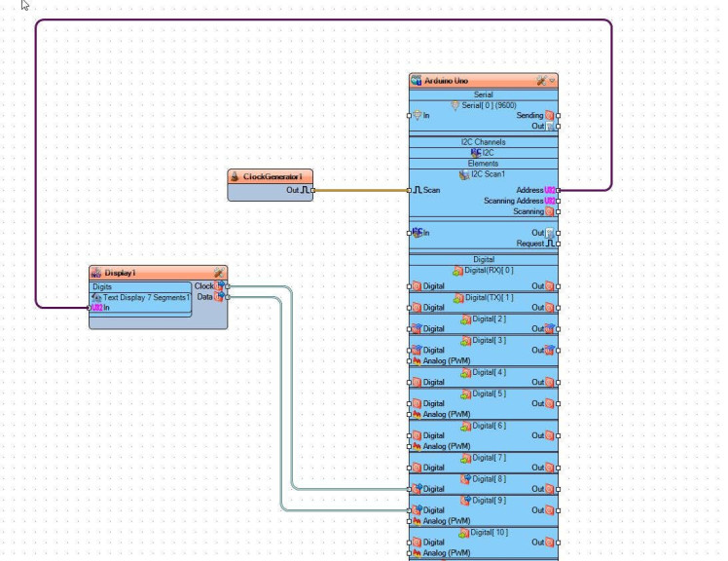
Task: Open Arduino Uno tools wrench icon
Action: [x=541, y=81]
